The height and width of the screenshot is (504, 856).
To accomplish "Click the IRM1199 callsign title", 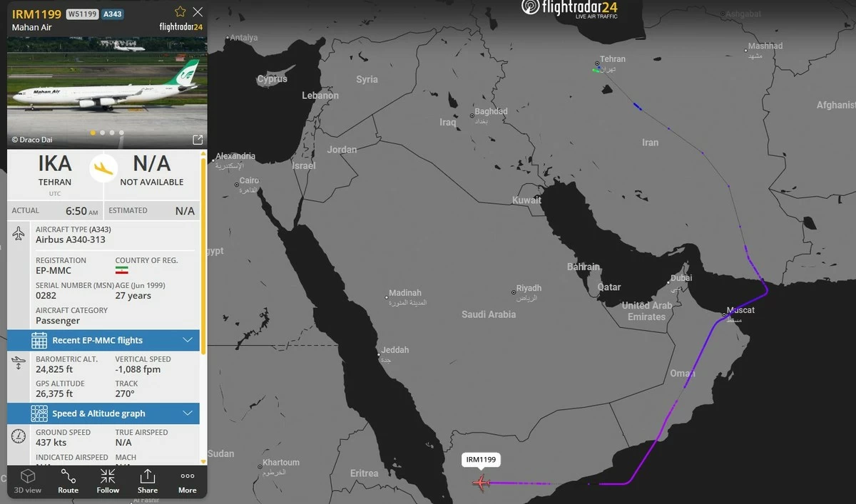I will tap(36, 14).
